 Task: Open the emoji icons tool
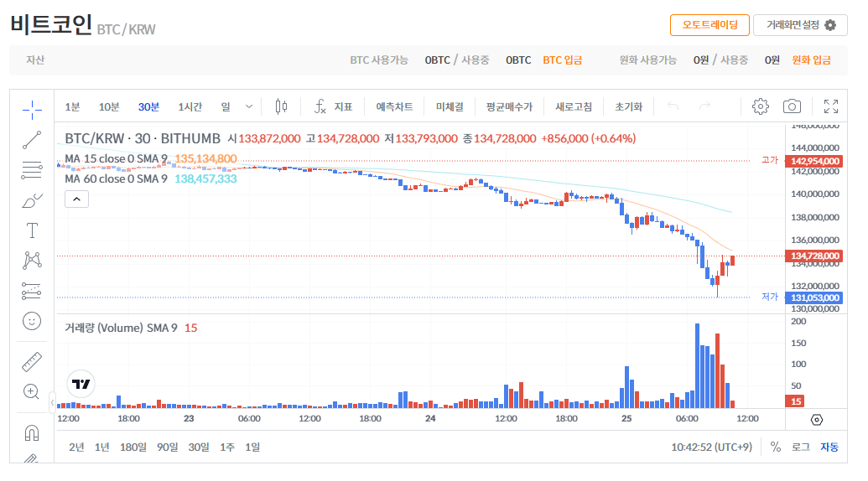coord(32,321)
